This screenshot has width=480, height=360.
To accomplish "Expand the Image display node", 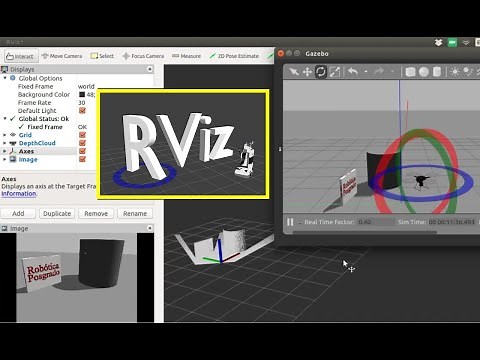I will pyautogui.click(x=5, y=159).
